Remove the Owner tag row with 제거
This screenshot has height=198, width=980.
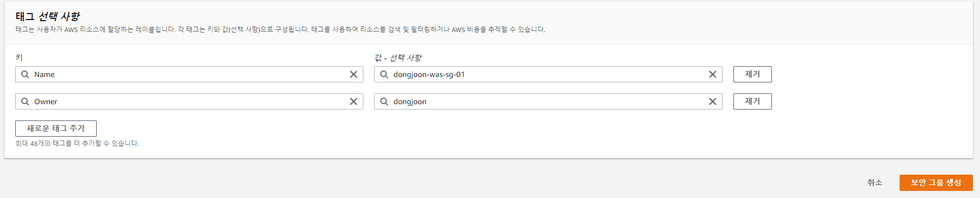(x=752, y=101)
